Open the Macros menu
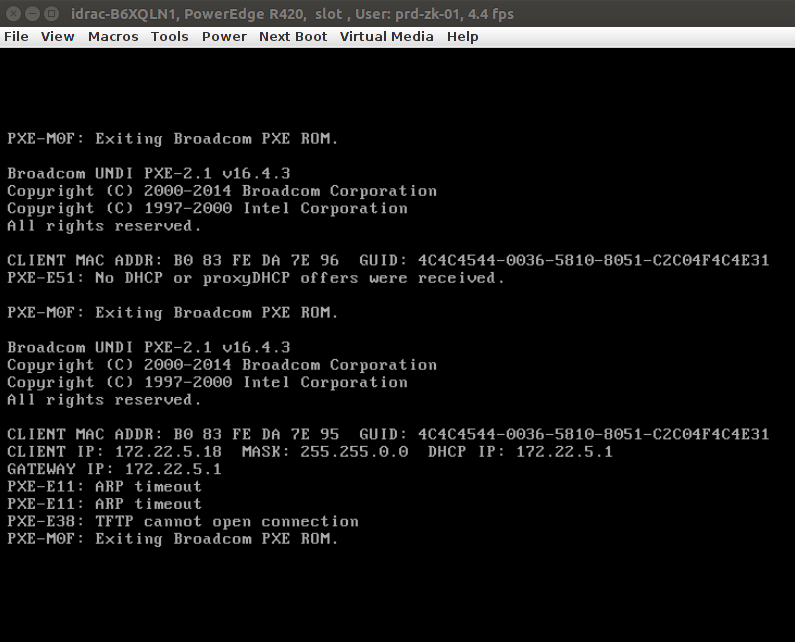The image size is (795, 642). point(113,37)
